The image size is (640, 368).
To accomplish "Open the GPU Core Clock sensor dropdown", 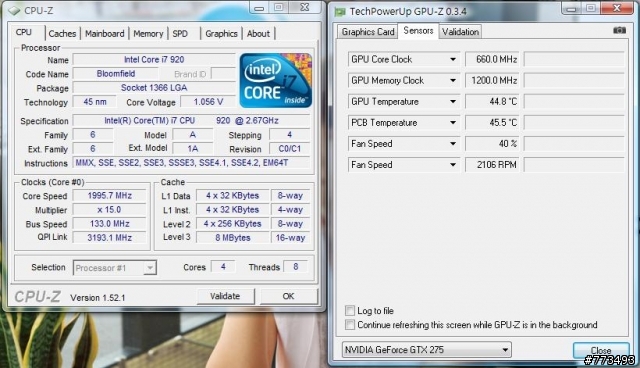I will pos(453,60).
